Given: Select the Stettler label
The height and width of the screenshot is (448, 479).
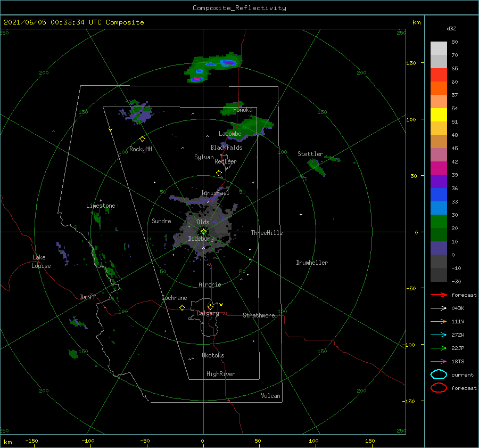Looking at the screenshot, I should (x=310, y=154).
